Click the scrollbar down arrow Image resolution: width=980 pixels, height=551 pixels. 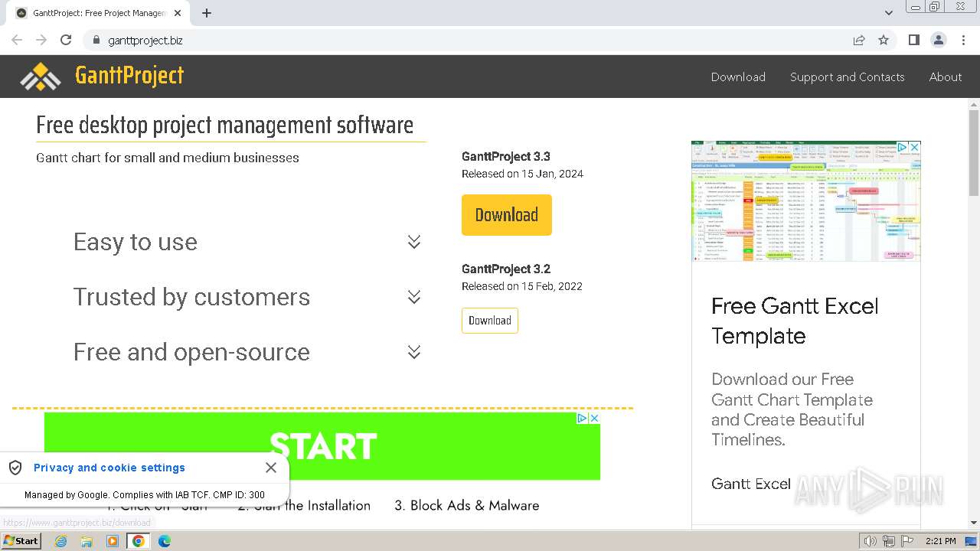coord(974,523)
